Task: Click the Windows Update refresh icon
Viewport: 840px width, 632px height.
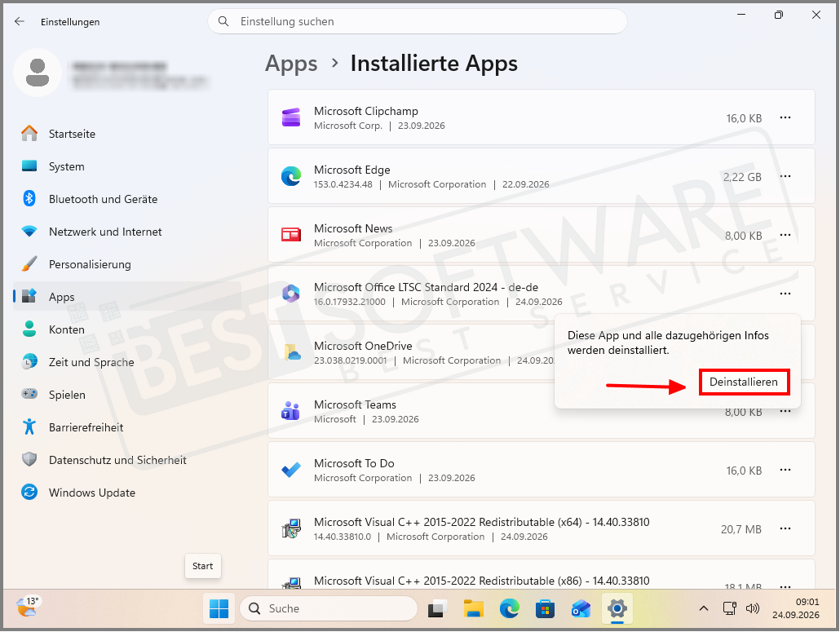Action: (29, 493)
